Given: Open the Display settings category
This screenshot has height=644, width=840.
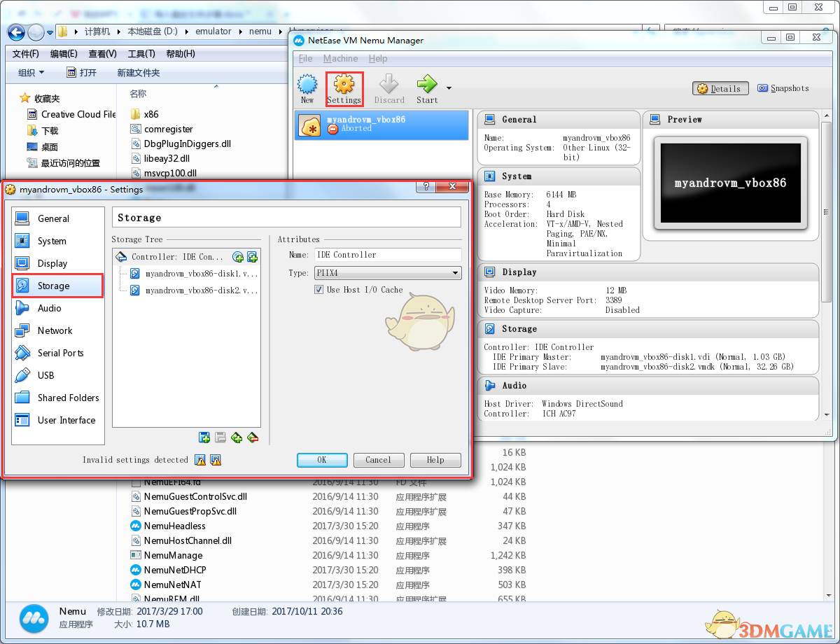Looking at the screenshot, I should (58, 263).
